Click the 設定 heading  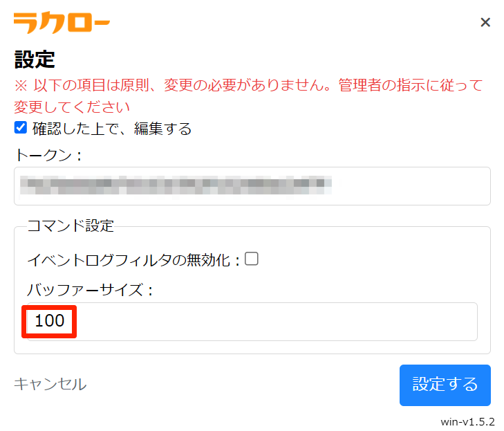pyautogui.click(x=35, y=59)
